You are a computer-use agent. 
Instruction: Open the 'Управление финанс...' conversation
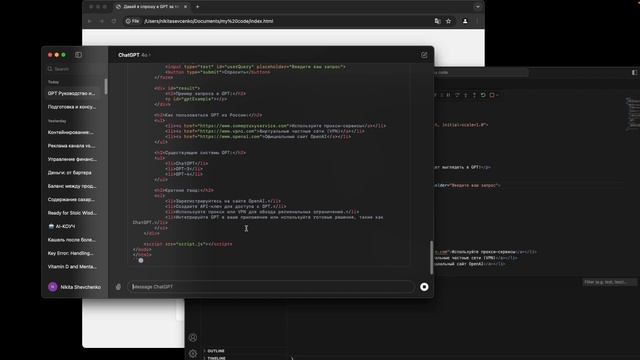click(73, 160)
